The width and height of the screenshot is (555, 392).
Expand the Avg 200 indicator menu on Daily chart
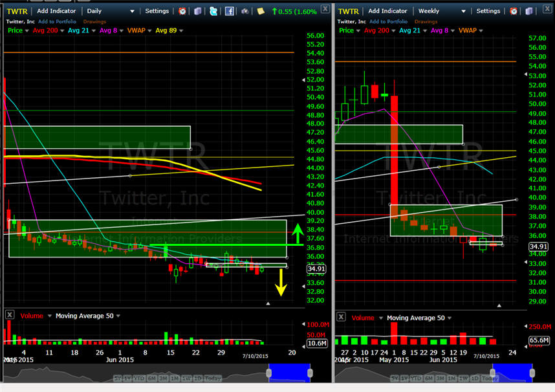[x=63, y=30]
